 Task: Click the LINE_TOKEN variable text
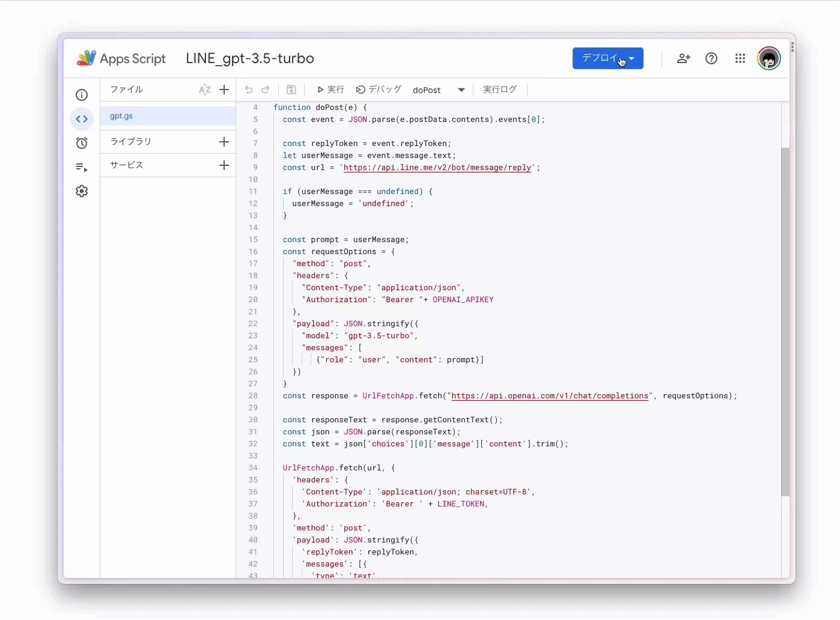click(461, 504)
